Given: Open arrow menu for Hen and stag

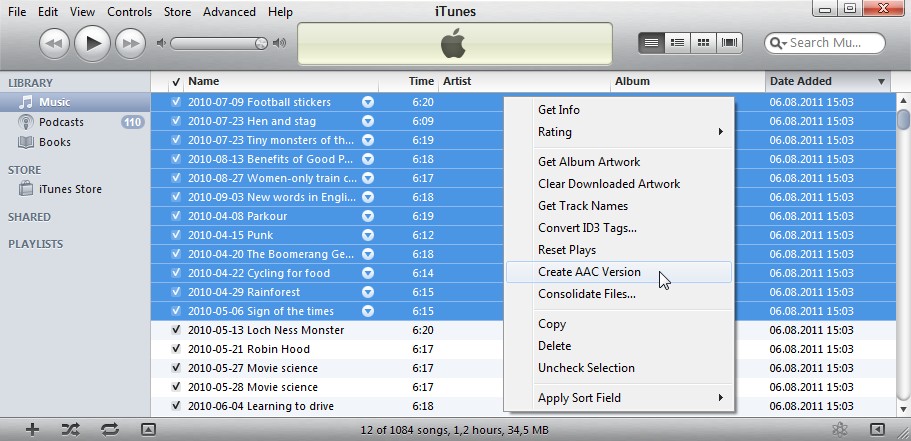Looking at the screenshot, I should tap(368, 121).
